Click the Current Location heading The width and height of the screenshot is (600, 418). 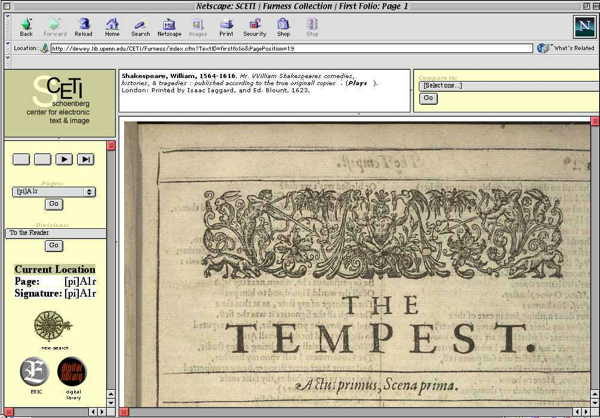(55, 269)
